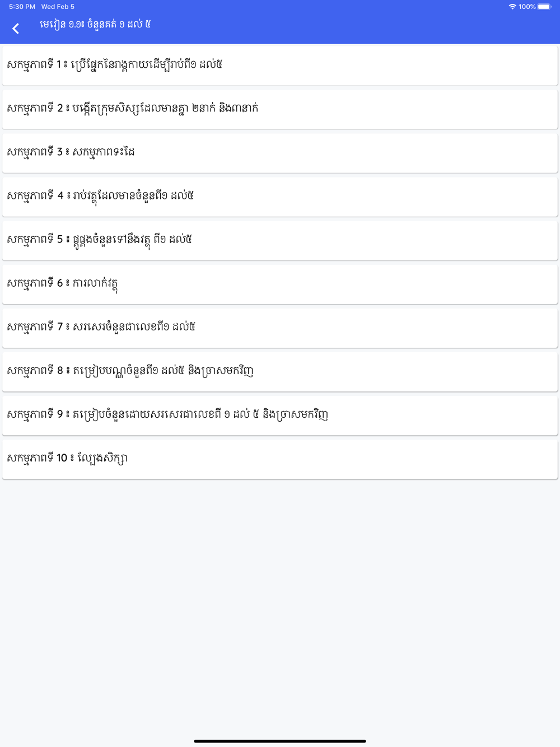Choose activity សកម្មភាពទី 5 entry
Screen dimensions: 560x747
pos(280,240)
